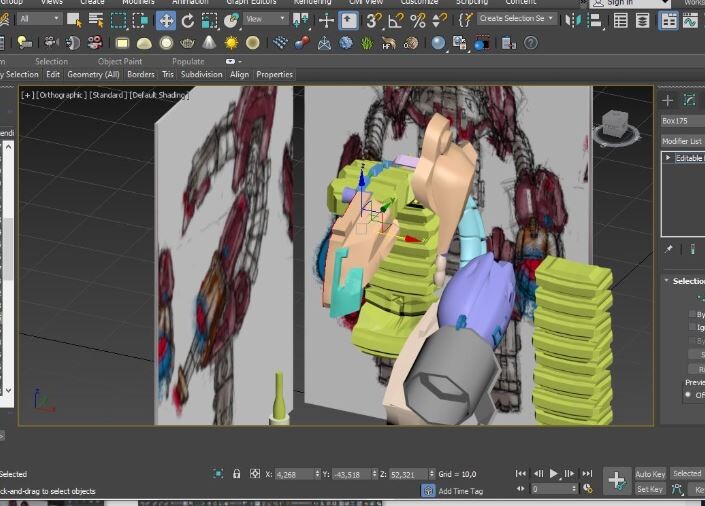
Task: Open the Object Paint ribbon tab
Action: click(x=120, y=62)
